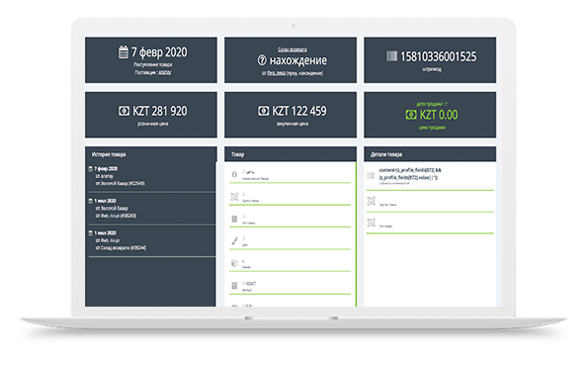
Task: Click the paintbrush color icon in Товар panel
Action: pyautogui.click(x=234, y=241)
